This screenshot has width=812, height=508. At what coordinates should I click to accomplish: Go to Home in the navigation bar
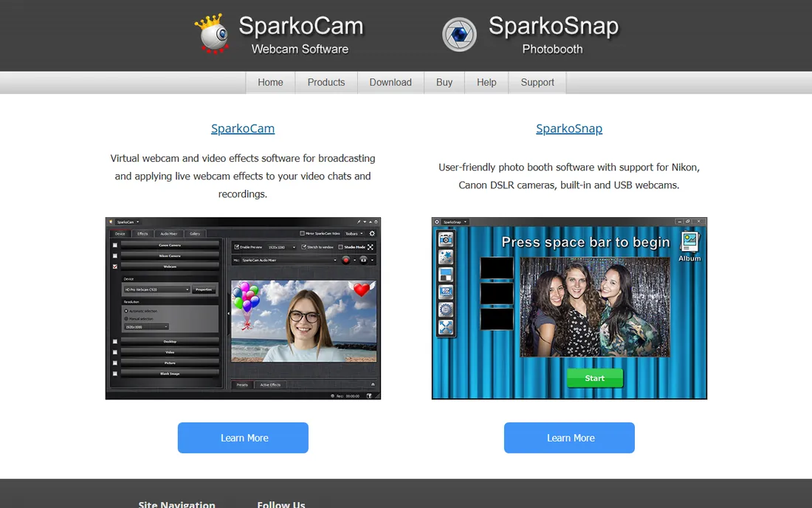click(270, 83)
